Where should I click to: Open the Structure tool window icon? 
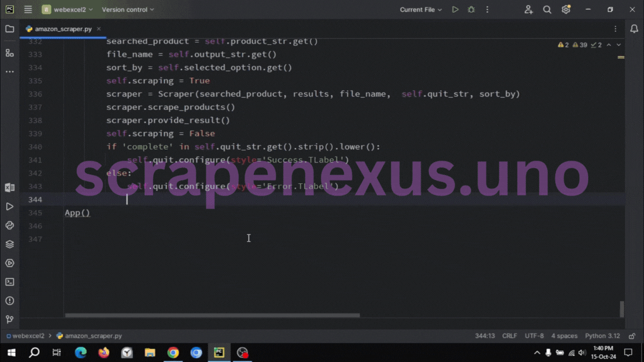tap(10, 53)
